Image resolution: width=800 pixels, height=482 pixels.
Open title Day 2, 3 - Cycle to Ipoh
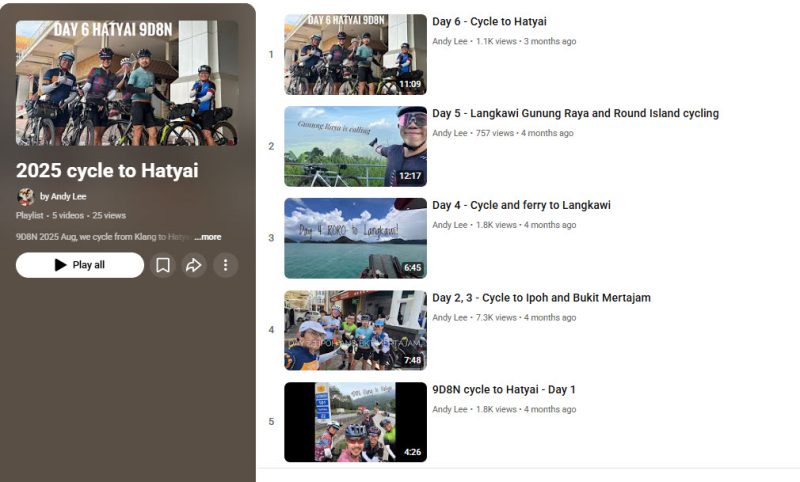541,298
